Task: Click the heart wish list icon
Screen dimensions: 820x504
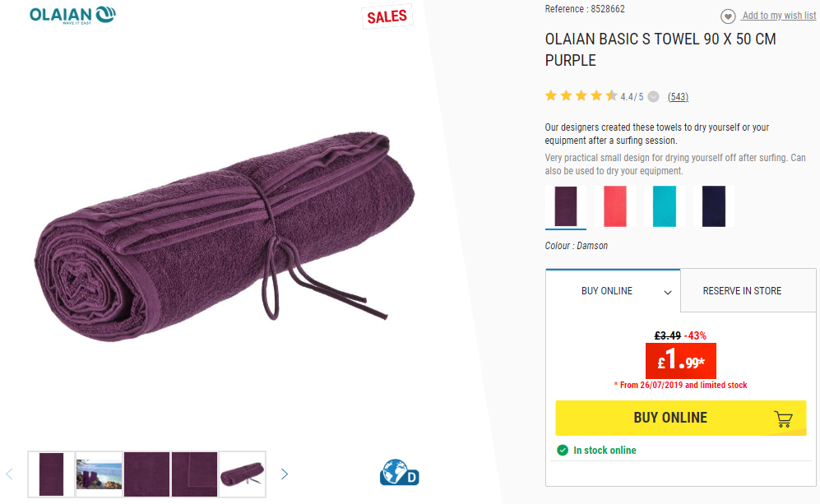Action: click(727, 16)
